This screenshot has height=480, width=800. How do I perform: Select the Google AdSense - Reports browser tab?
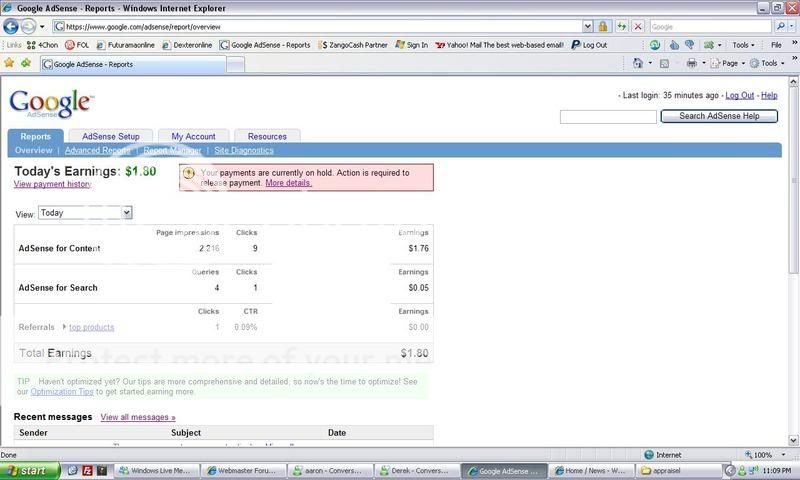pyautogui.click(x=133, y=64)
